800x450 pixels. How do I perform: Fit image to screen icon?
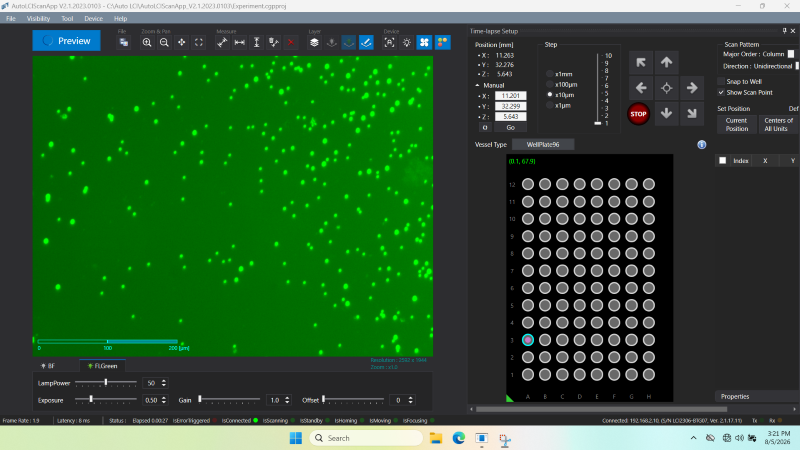199,42
